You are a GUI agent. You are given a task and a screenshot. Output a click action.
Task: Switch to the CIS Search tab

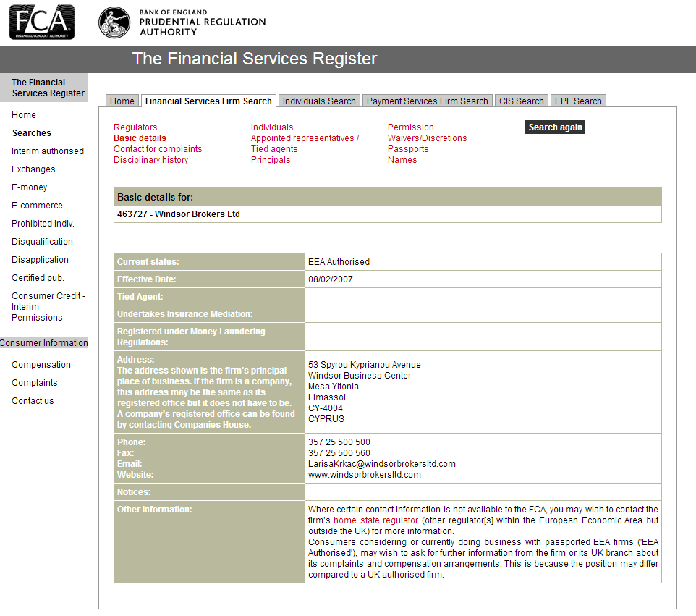point(521,101)
